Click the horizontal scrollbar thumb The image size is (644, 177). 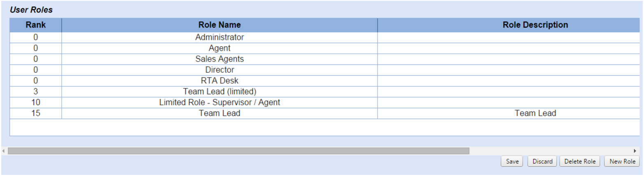pos(238,151)
